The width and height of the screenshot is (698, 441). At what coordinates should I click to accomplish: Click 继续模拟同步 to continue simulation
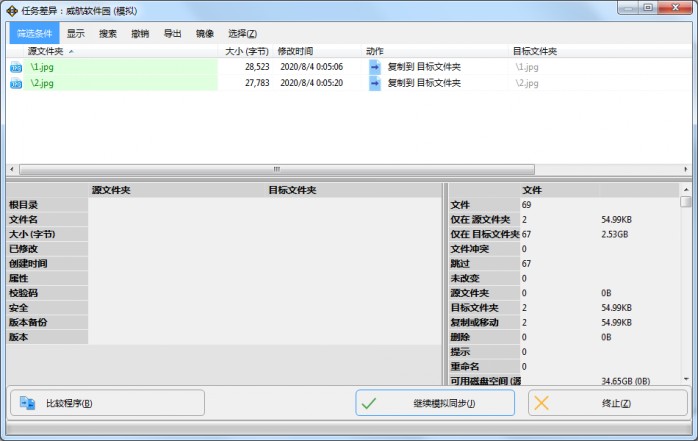pyautogui.click(x=435, y=403)
